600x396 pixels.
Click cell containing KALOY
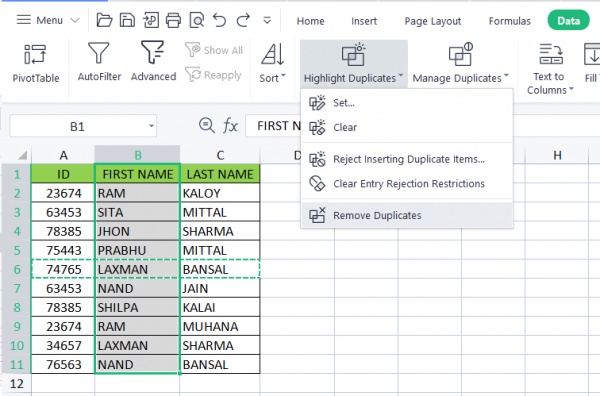click(220, 193)
